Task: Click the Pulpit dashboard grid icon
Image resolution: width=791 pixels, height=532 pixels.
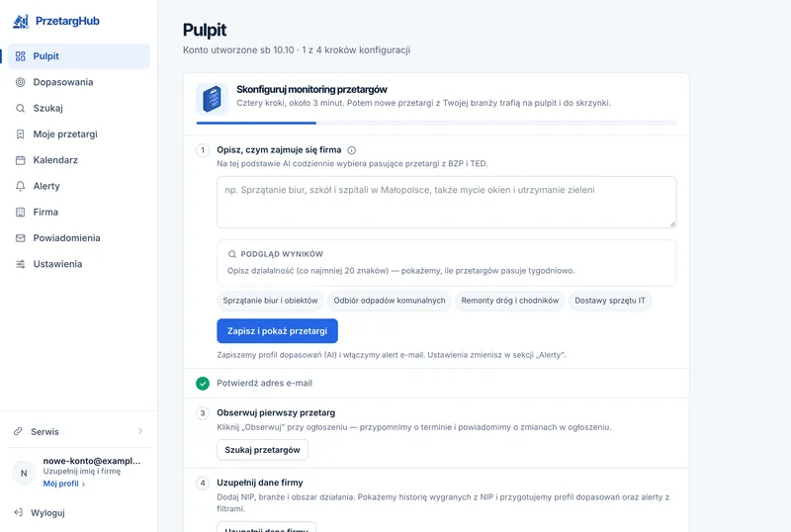Action: click(20, 56)
